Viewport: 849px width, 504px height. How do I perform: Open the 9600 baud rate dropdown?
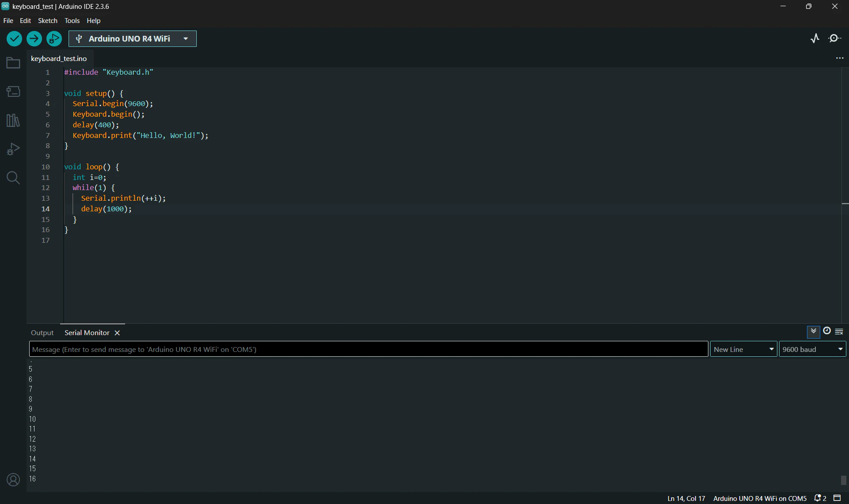(813, 349)
